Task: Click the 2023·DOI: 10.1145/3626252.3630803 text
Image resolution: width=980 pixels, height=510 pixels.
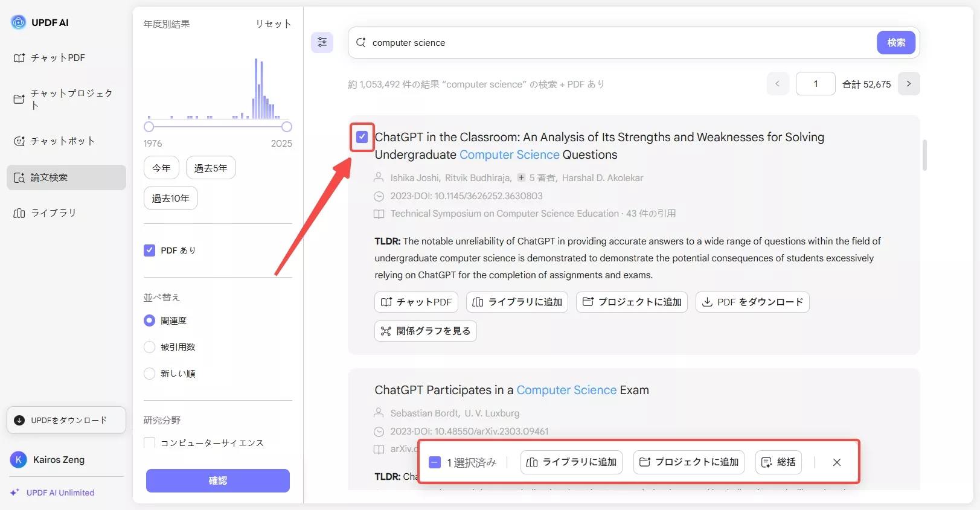Action: point(466,196)
